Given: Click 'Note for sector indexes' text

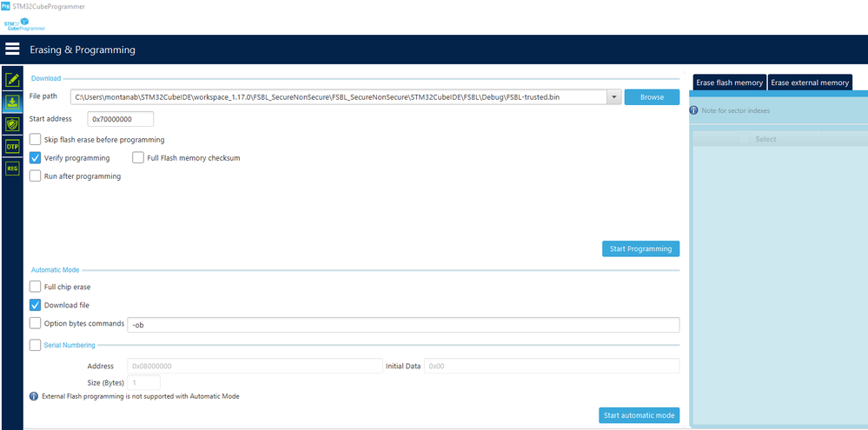Looking at the screenshot, I should tap(735, 110).
